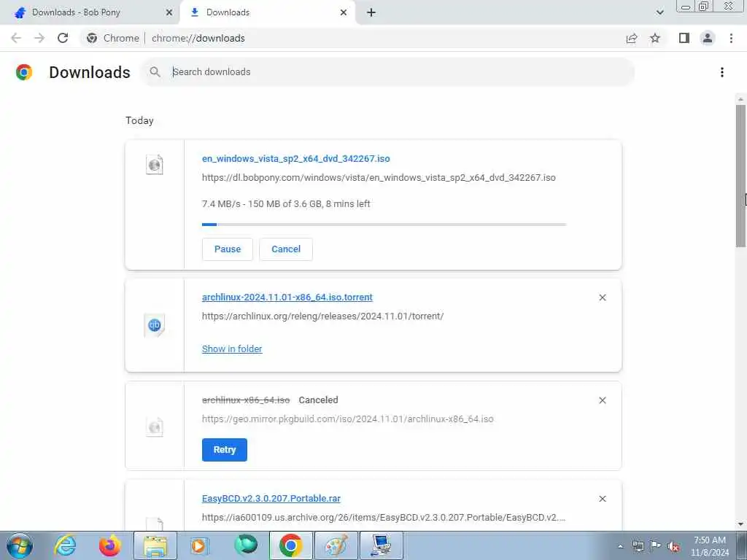
Task: Close the Downloads - Bob Pony tab
Action: click(x=169, y=12)
